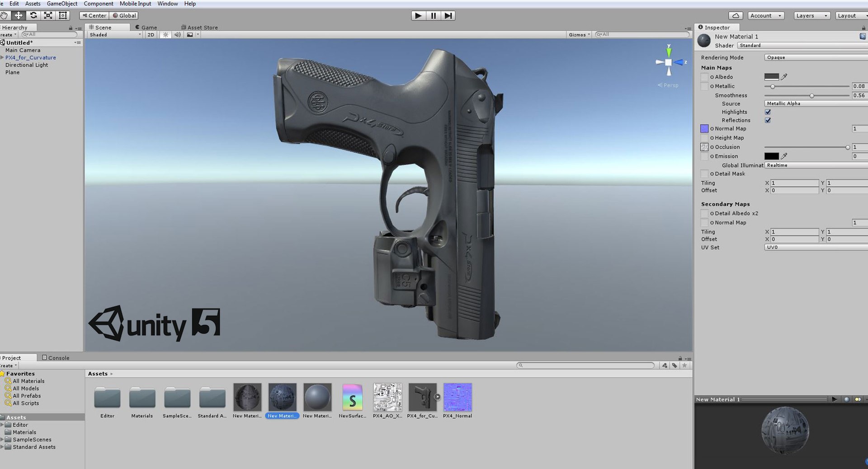The image size is (868, 469).
Task: Select the Rect transform tool
Action: (63, 15)
